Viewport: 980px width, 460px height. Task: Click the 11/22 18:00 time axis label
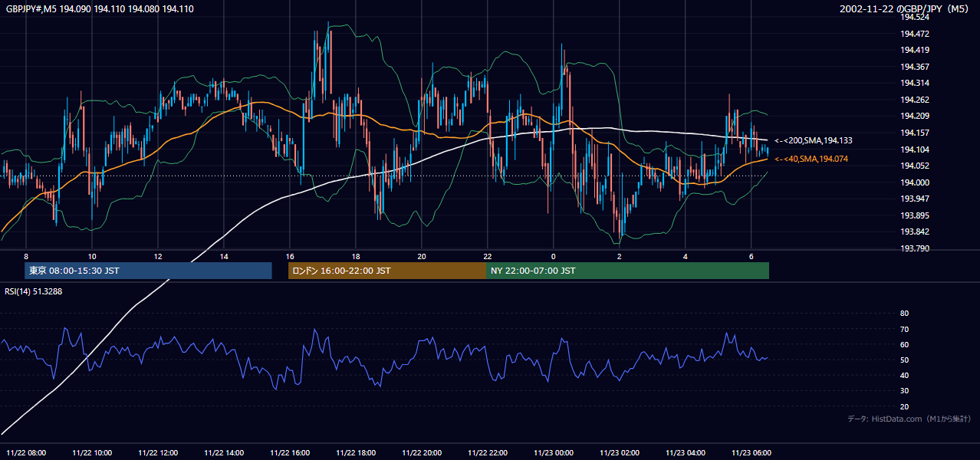(356, 453)
